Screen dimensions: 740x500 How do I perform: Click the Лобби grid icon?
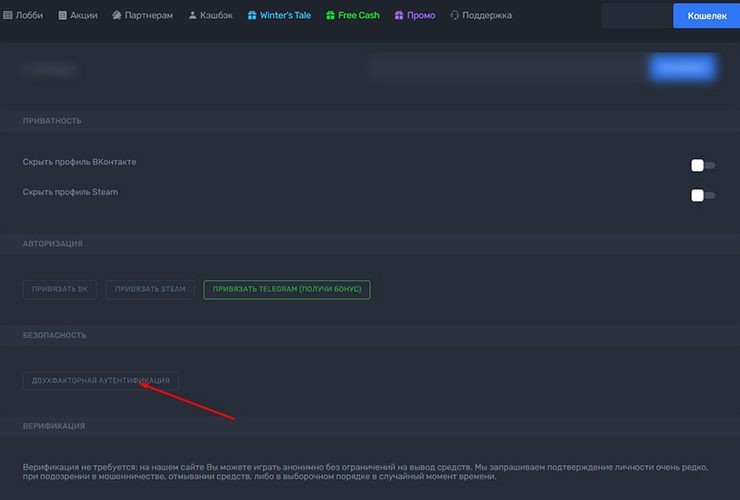coord(8,16)
